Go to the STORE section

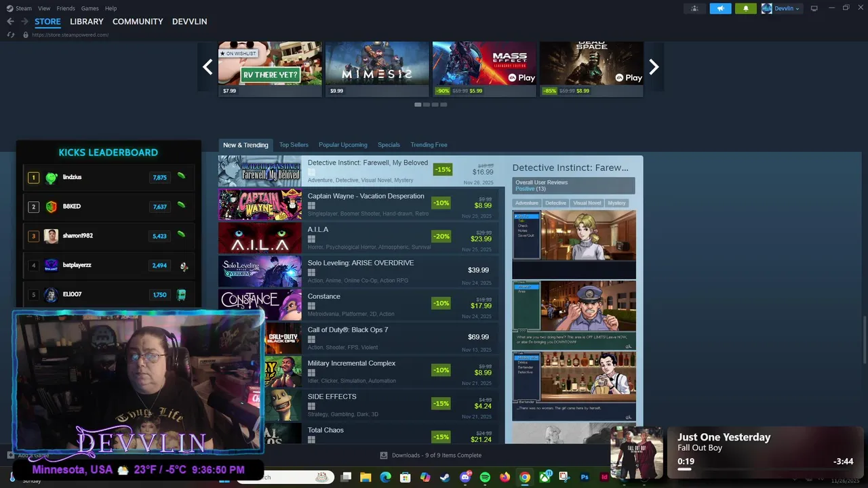(x=47, y=22)
